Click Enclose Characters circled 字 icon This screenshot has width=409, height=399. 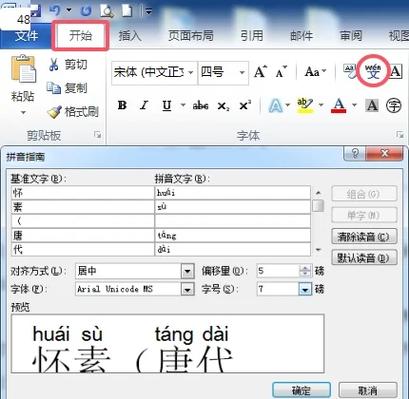(x=394, y=106)
